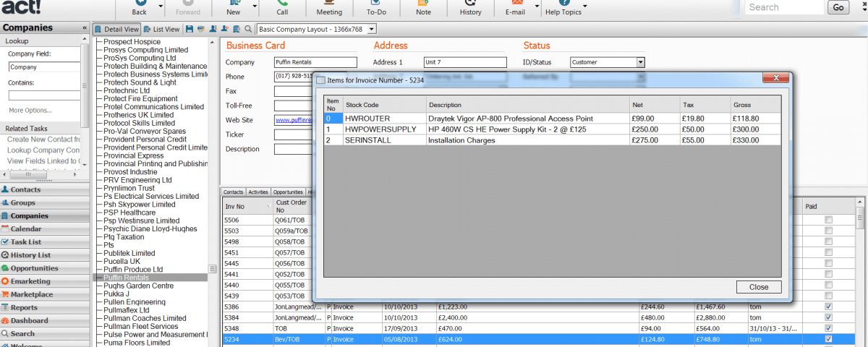Open History List in the navigation bar
Screen dimensions: 868x347
pyautogui.click(x=45, y=255)
